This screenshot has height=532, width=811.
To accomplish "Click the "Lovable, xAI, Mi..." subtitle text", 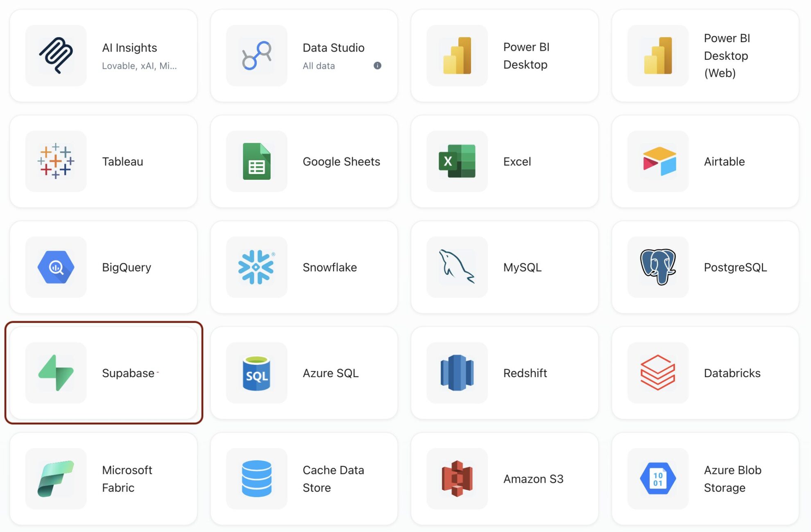I will pos(139,66).
